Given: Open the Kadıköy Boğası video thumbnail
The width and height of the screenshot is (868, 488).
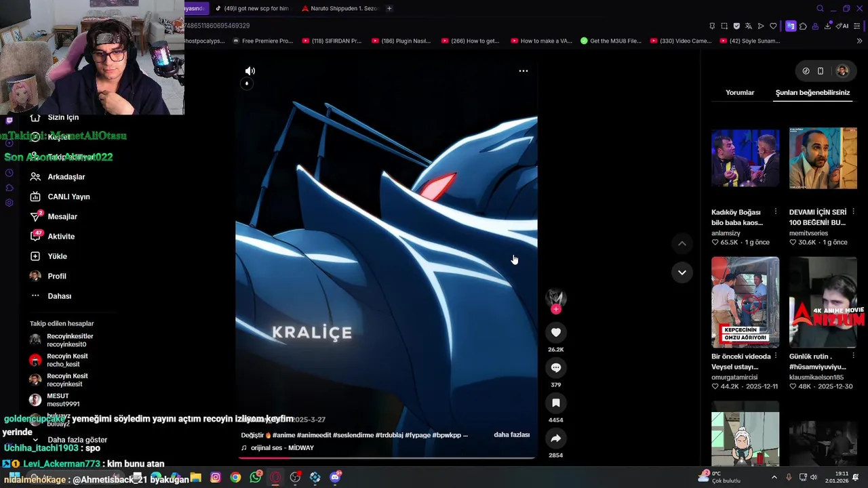Looking at the screenshot, I should coord(745,158).
